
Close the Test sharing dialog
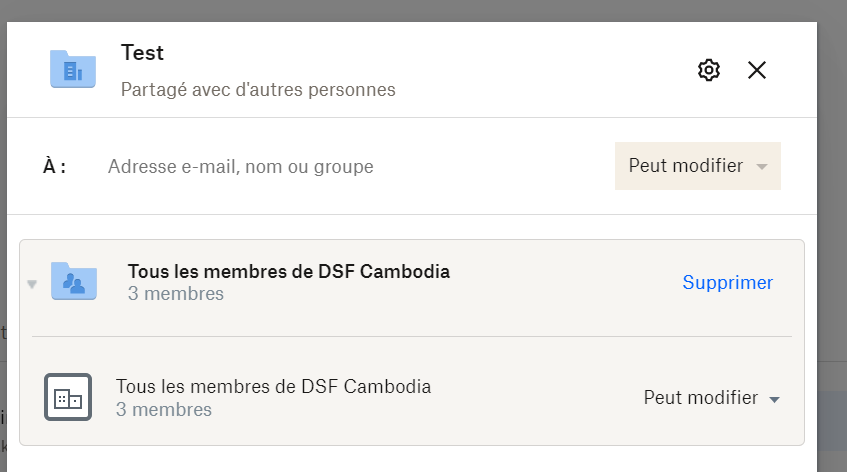coord(757,70)
